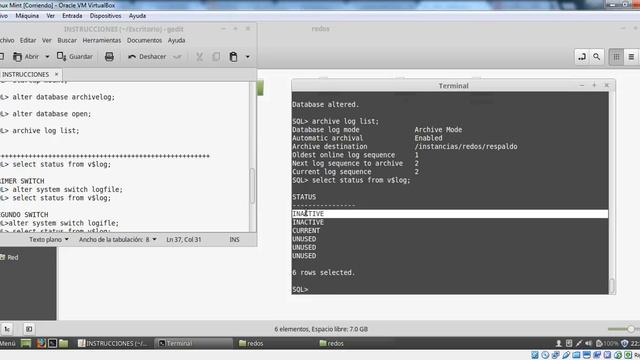The image size is (640, 360).
Task: Click VirtualBox display status icon
Action: click(587, 355)
